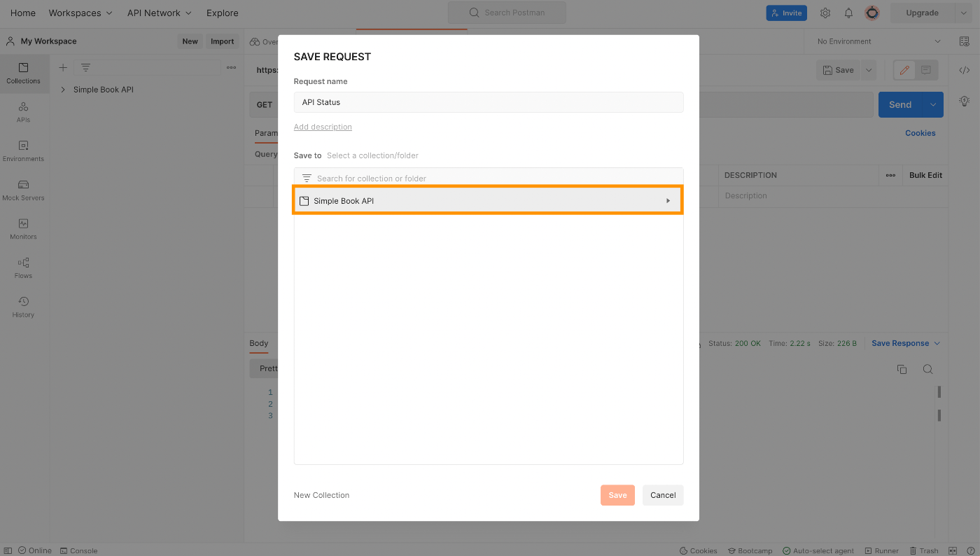Click the New button in workspace header
980x556 pixels.
(x=190, y=41)
